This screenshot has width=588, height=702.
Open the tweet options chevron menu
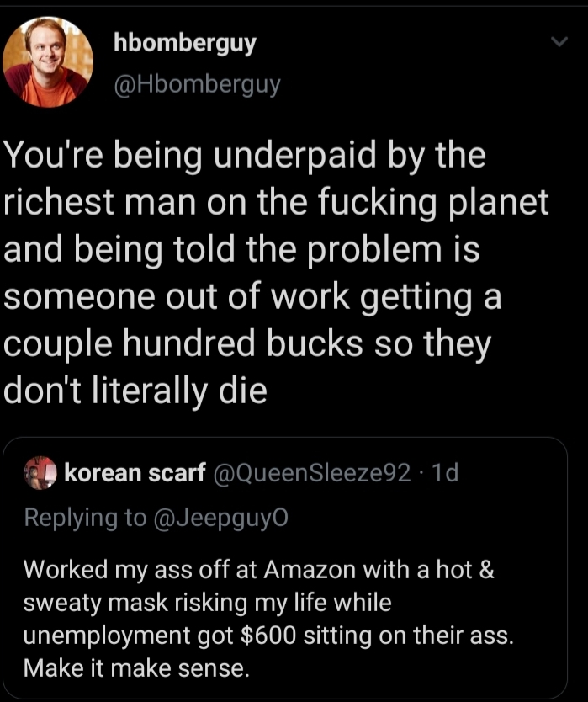tap(559, 42)
